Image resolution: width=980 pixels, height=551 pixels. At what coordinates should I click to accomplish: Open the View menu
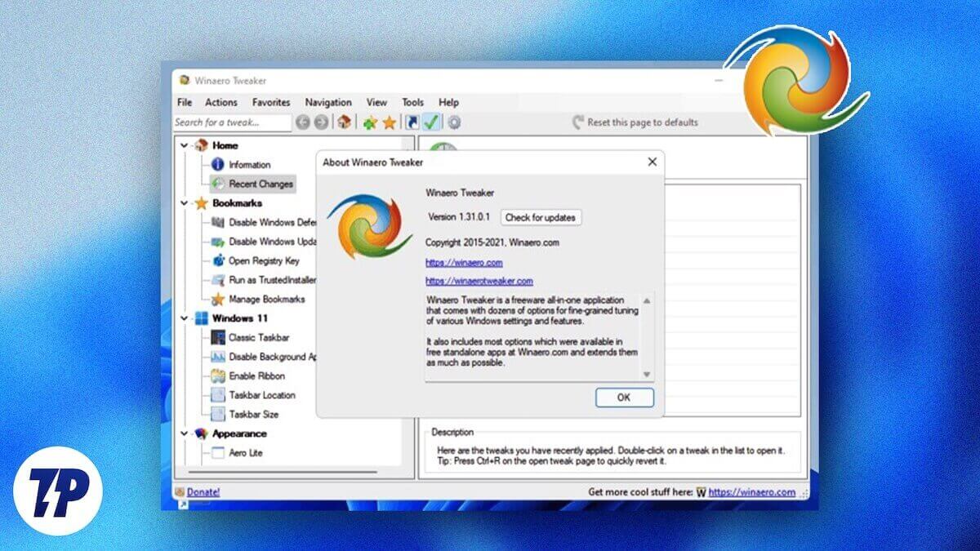point(376,102)
